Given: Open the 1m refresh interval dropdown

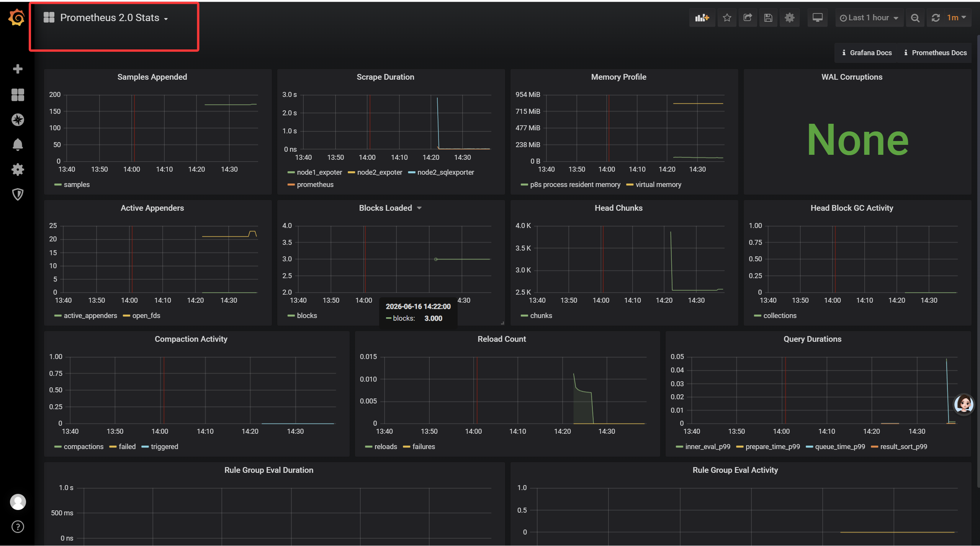Looking at the screenshot, I should 957,18.
